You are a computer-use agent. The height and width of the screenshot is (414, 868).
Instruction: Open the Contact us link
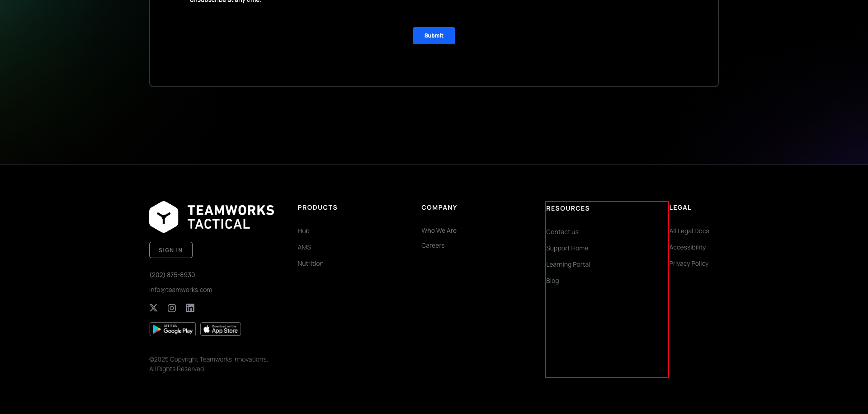562,231
